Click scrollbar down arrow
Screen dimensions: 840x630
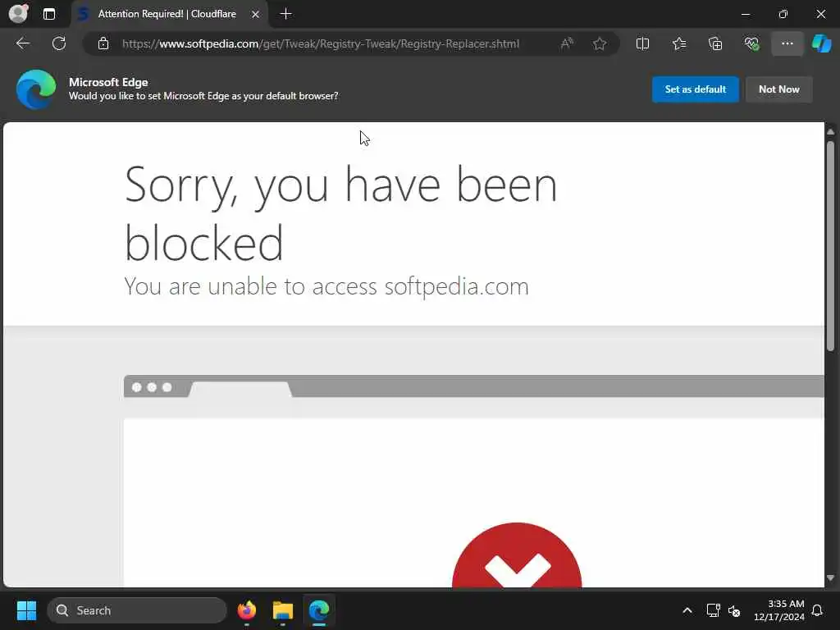point(830,578)
